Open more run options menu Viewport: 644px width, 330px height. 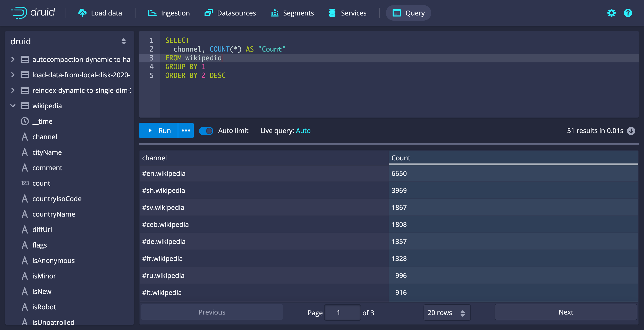coord(186,131)
